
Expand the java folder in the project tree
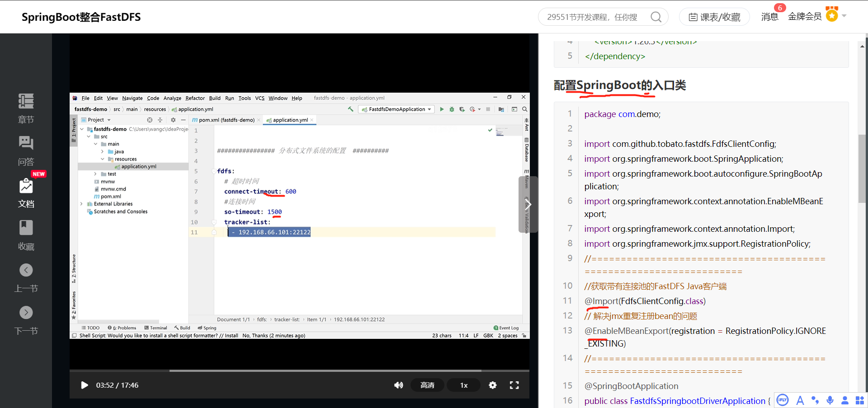point(102,152)
